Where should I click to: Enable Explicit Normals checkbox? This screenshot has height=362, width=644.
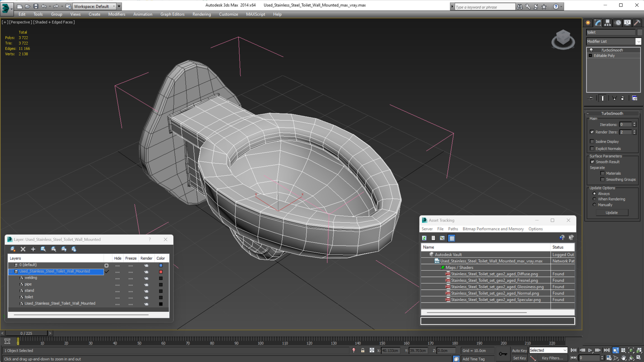pos(592,148)
